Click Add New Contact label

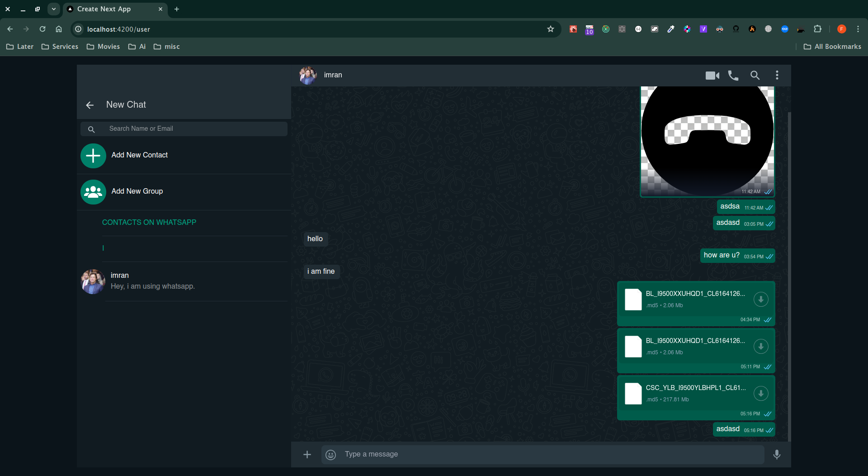139,155
